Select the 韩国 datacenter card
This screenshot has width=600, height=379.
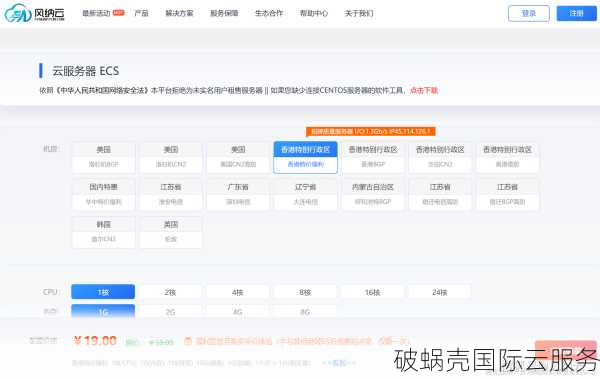(x=103, y=232)
